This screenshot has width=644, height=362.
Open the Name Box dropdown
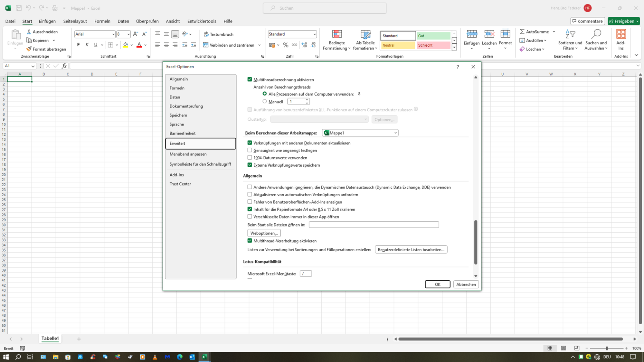point(33,66)
